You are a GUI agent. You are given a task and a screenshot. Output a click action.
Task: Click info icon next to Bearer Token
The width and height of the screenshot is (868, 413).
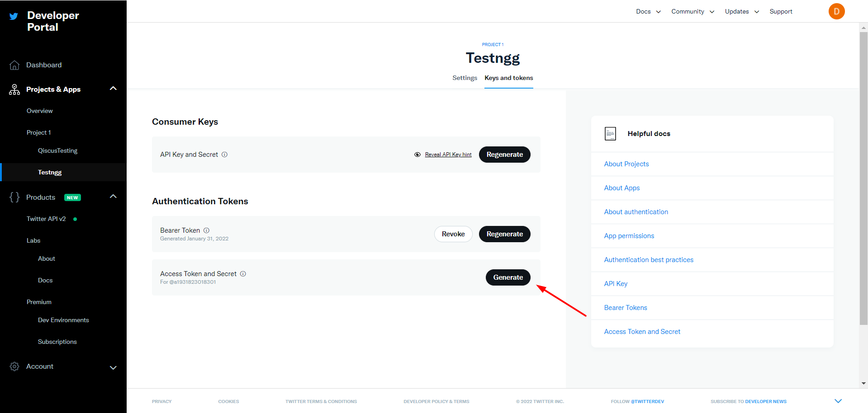click(x=206, y=230)
